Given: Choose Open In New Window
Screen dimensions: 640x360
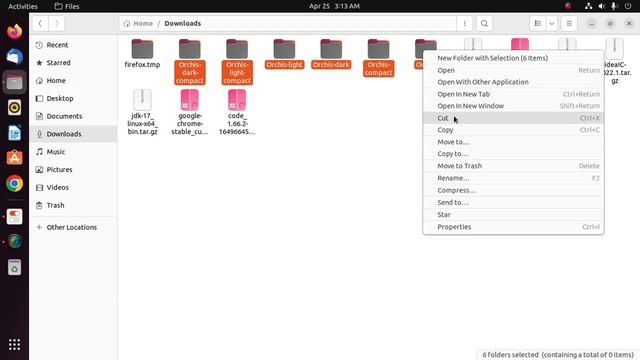Looking at the screenshot, I should pos(513,106).
